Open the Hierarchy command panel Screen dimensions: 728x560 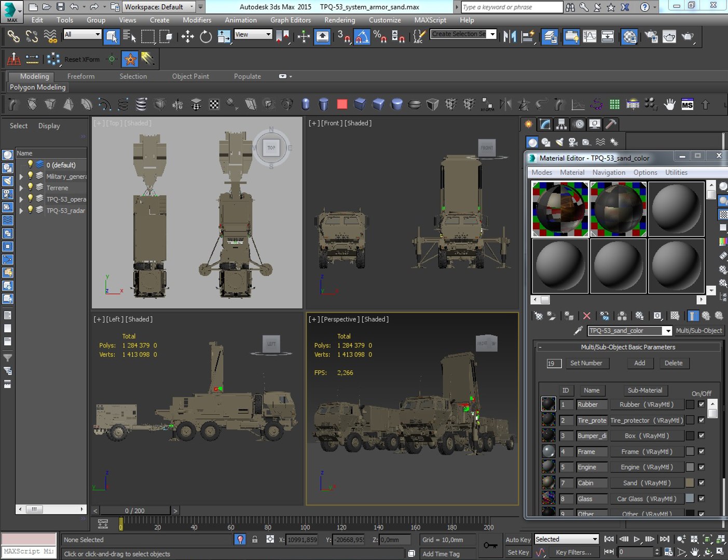[x=561, y=124]
